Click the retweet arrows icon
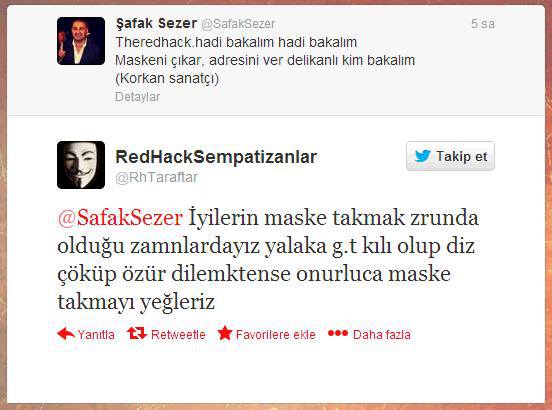This screenshot has width=552, height=410. (137, 333)
